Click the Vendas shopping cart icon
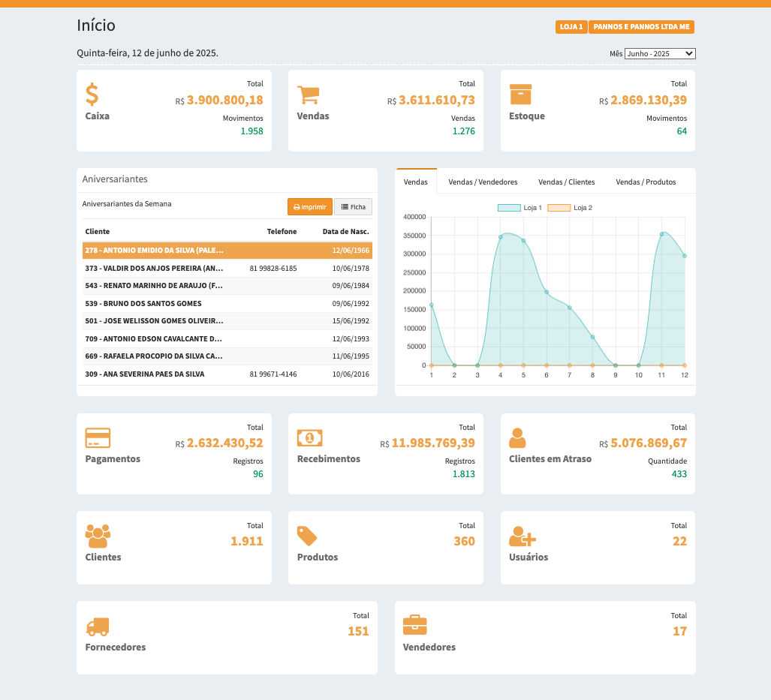This screenshot has width=771, height=700. pos(309,95)
